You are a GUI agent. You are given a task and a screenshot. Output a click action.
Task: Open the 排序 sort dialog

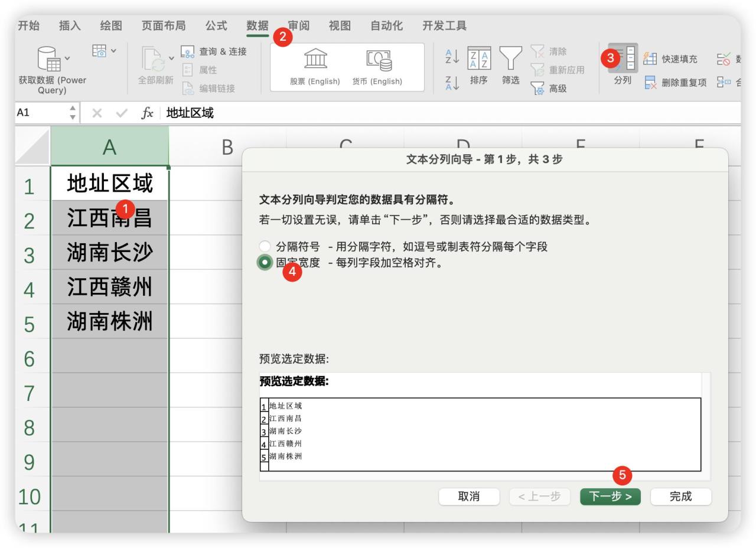click(x=479, y=66)
